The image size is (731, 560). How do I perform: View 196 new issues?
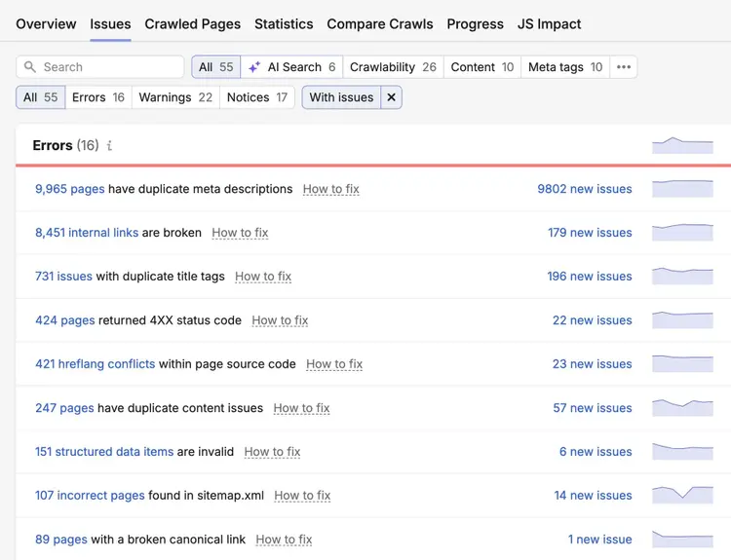(x=590, y=277)
